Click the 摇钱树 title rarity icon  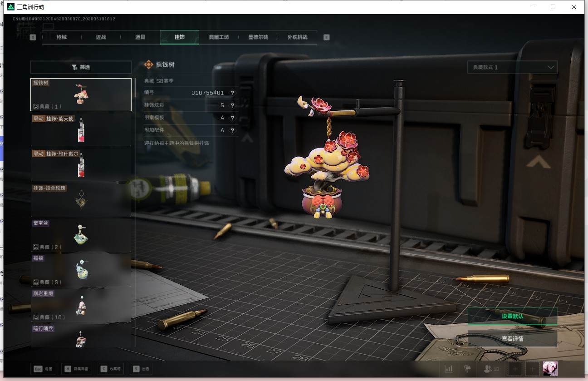tap(148, 64)
